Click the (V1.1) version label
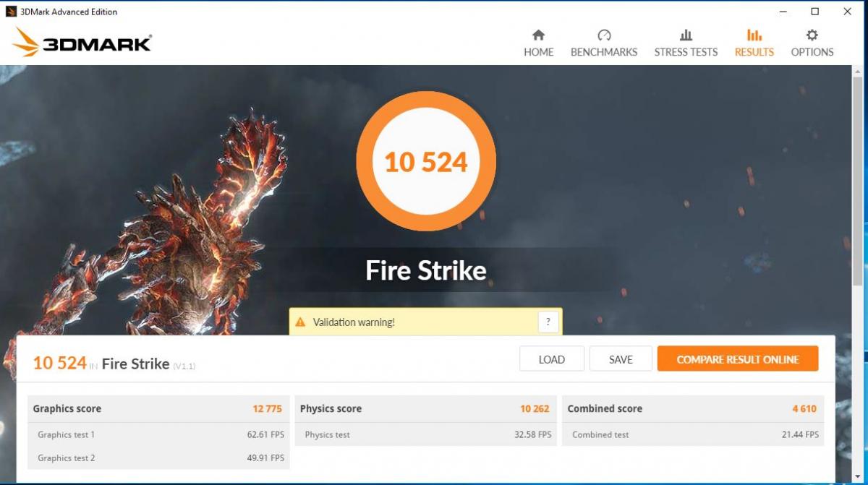This screenshot has width=868, height=485. (x=184, y=366)
